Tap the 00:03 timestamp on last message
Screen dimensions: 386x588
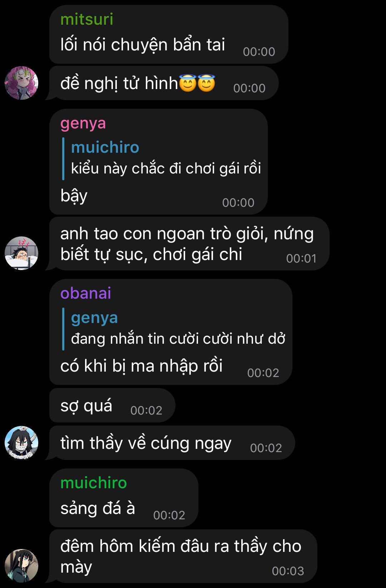(288, 571)
